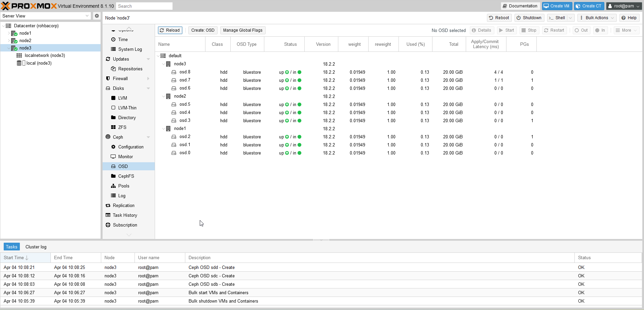Click the default root bucket icon
Viewport: 644px width, 310px height.
coord(163,56)
